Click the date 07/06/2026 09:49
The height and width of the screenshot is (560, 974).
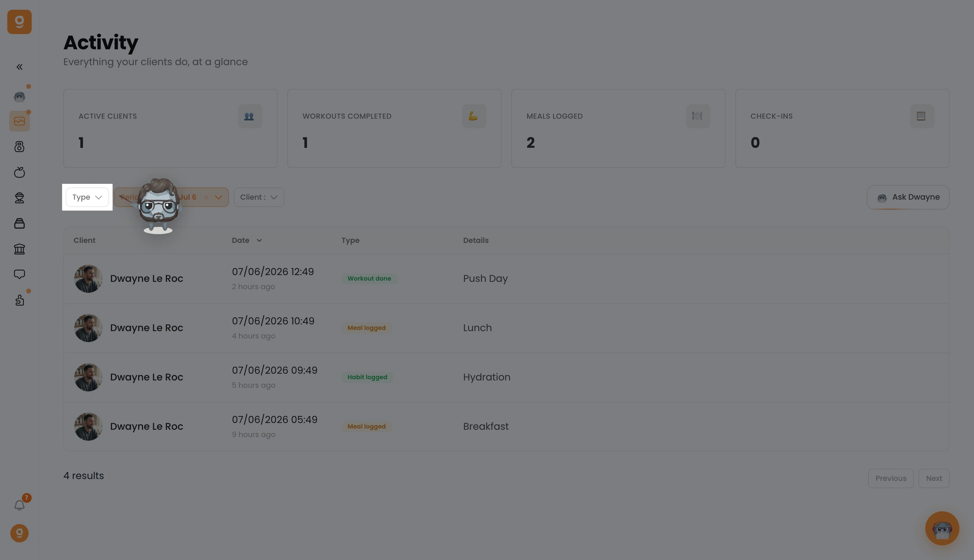(x=275, y=370)
